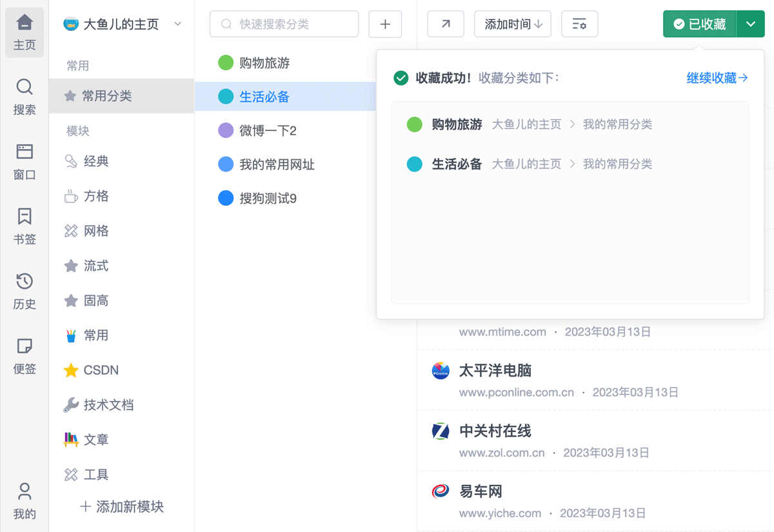Screen dimensions: 774x532
Task: Click the teal dot of 生活必备 in popup
Action: (x=415, y=164)
